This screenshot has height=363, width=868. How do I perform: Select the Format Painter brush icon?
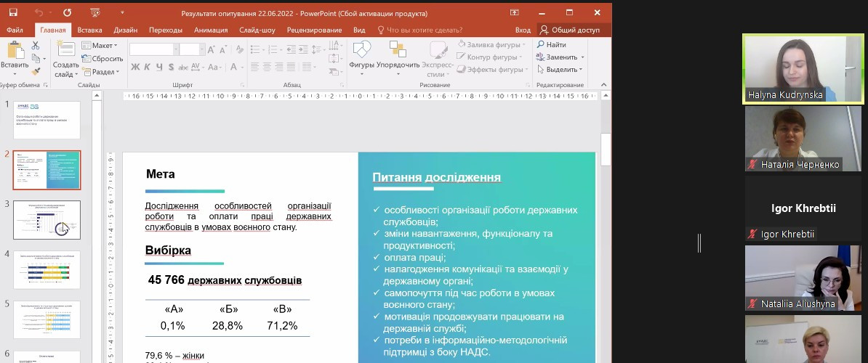pyautogui.click(x=35, y=71)
